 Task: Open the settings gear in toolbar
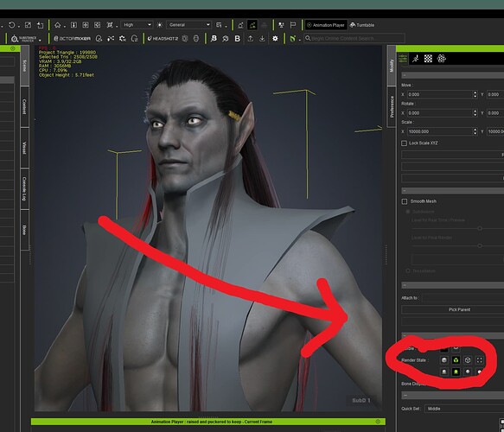pos(275,39)
